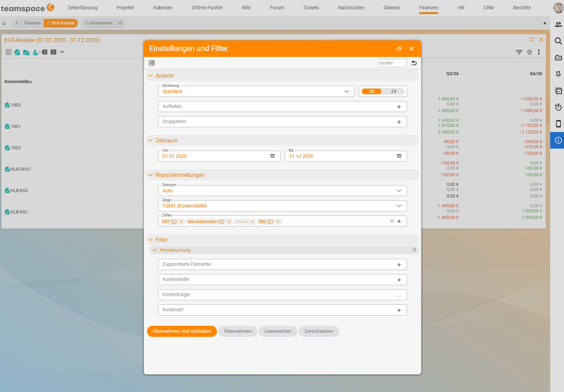Click the star bookmark icon in KLR-Analyse
This screenshot has height=392, width=564.
tap(530, 52)
